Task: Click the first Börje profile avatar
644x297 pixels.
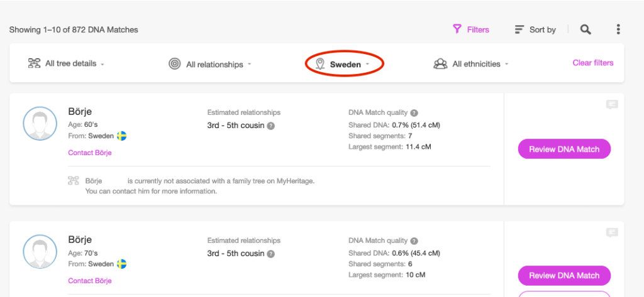Action: 40,124
